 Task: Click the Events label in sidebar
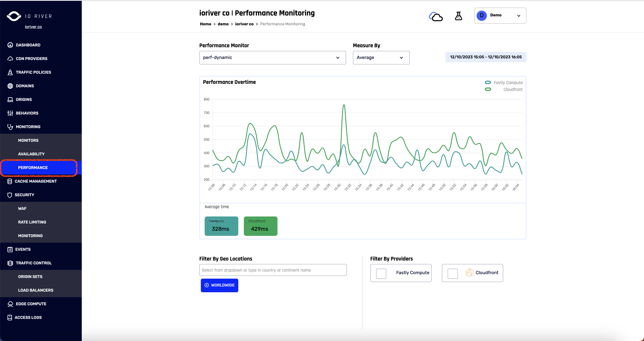pos(23,249)
